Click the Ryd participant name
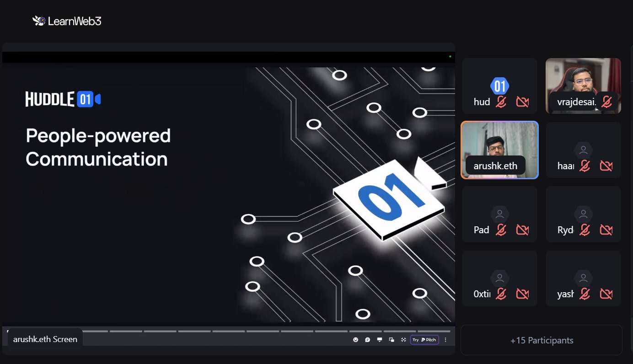The image size is (633, 364). (x=566, y=230)
